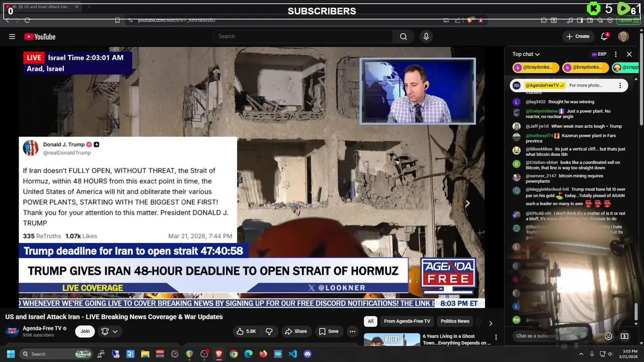
Task: Click the YouTube search input field
Action: click(x=303, y=36)
